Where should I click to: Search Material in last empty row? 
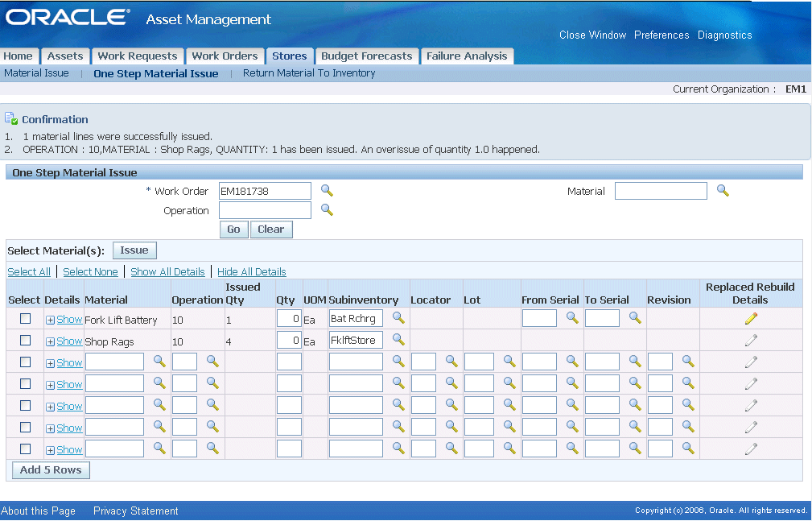[x=159, y=448]
